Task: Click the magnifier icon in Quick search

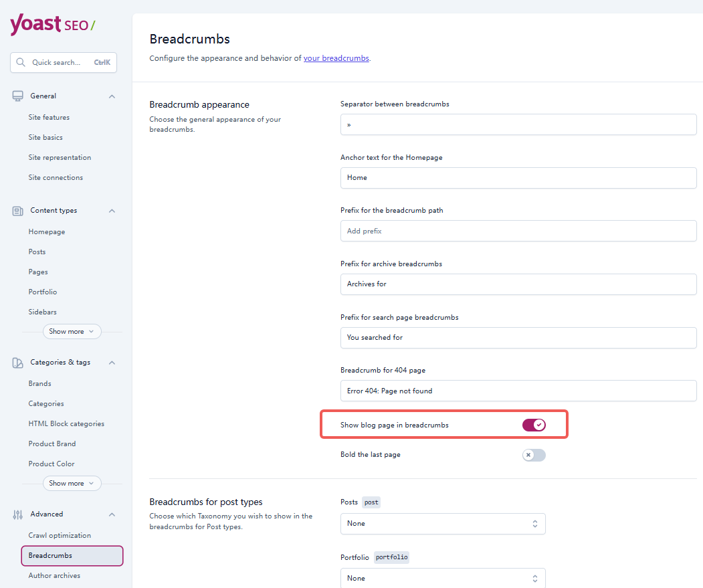Action: pos(20,62)
